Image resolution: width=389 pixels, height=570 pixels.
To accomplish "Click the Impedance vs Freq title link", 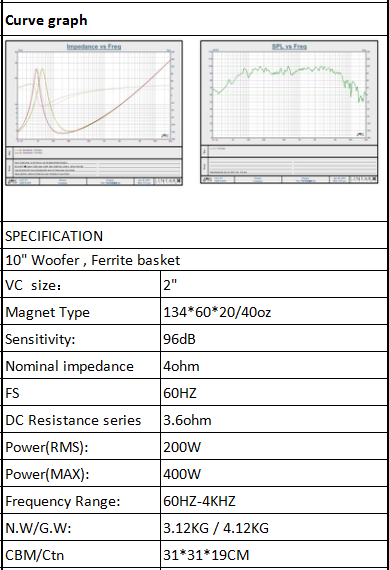I will click(x=94, y=47).
